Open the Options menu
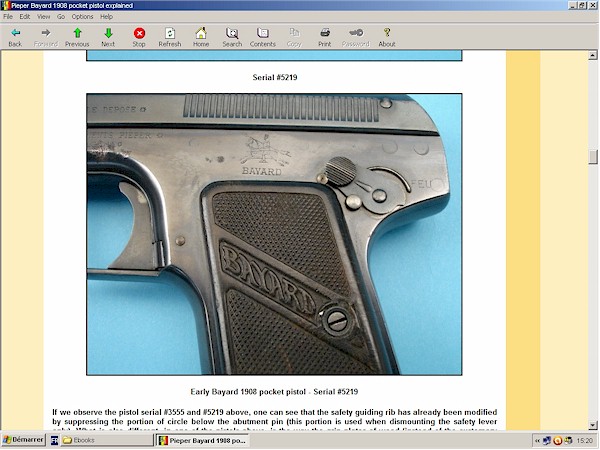The height and width of the screenshot is (450, 600). pyautogui.click(x=82, y=16)
